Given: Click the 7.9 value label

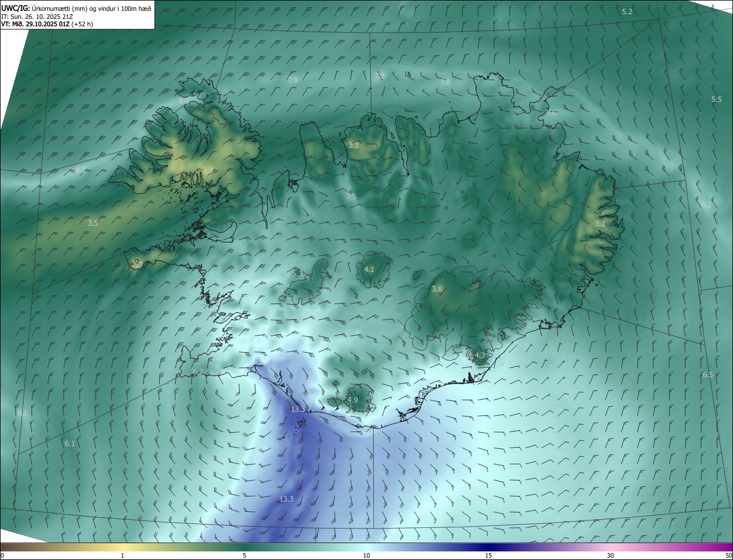Looking at the screenshot, I should pyautogui.click(x=293, y=80).
